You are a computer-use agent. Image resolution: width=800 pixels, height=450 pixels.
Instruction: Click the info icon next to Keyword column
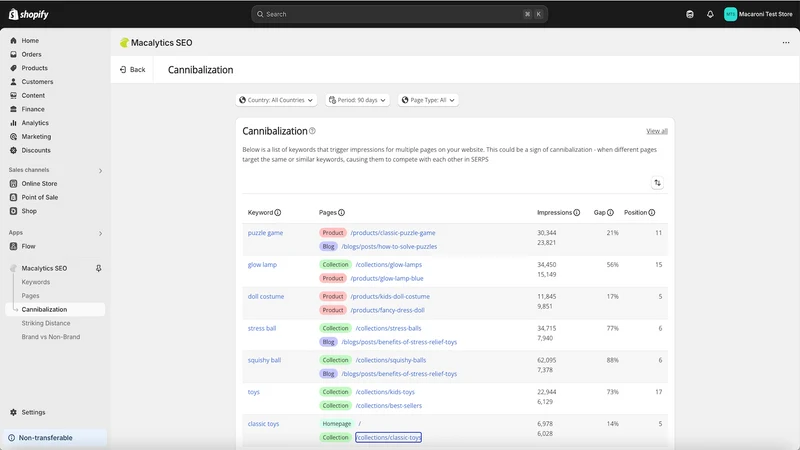pyautogui.click(x=278, y=213)
